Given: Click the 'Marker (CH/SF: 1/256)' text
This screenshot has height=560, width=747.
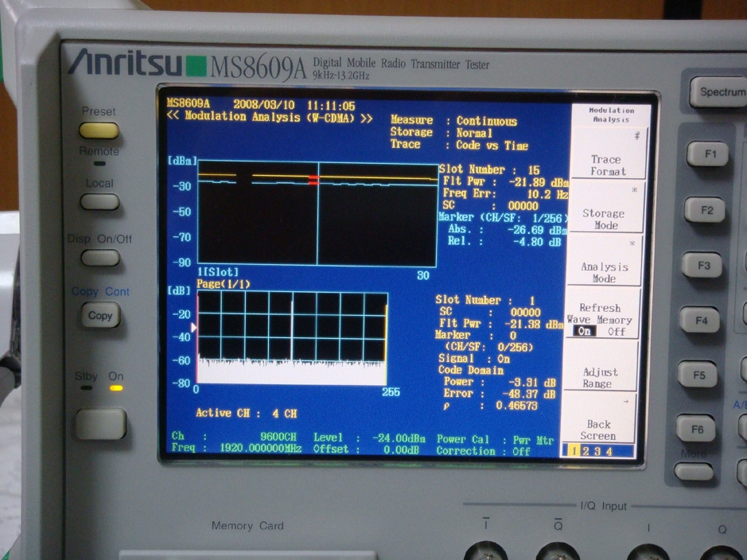Looking at the screenshot, I should [x=503, y=218].
